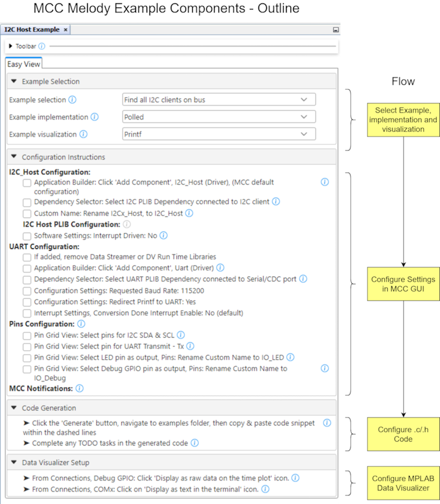Viewport: 440px width, 504px height.
Task: Click info icon beside MCC Notifications
Action: (x=79, y=388)
